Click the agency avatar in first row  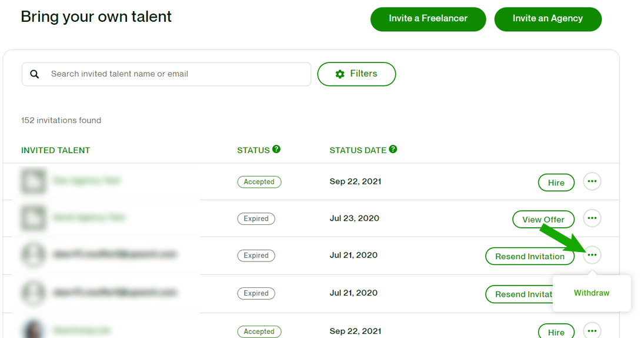pos(33,181)
